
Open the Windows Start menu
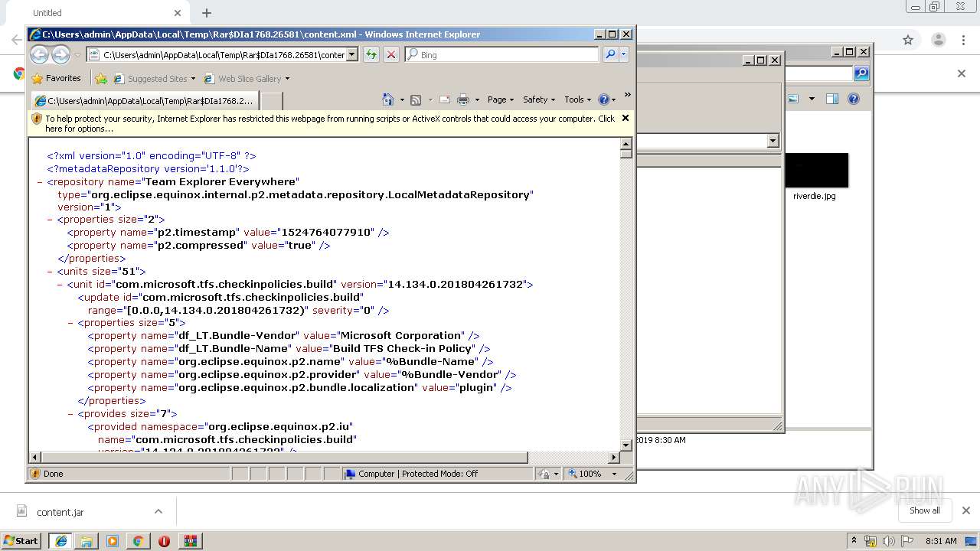(21, 540)
